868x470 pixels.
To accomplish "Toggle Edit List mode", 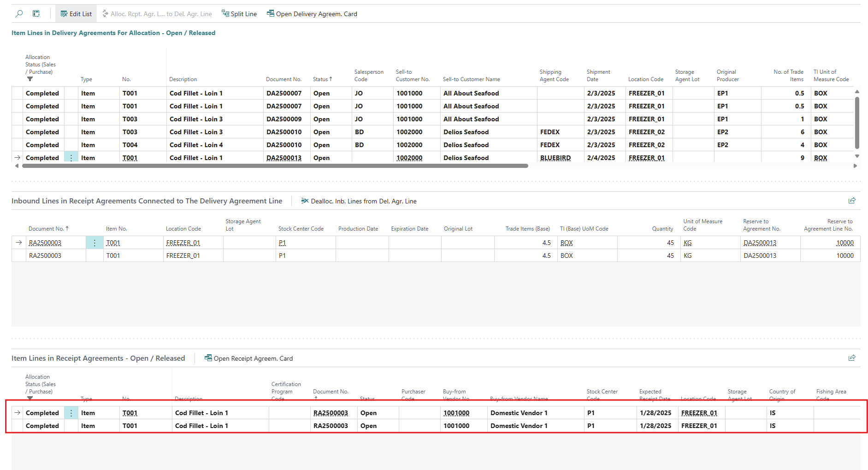I will pyautogui.click(x=76, y=14).
